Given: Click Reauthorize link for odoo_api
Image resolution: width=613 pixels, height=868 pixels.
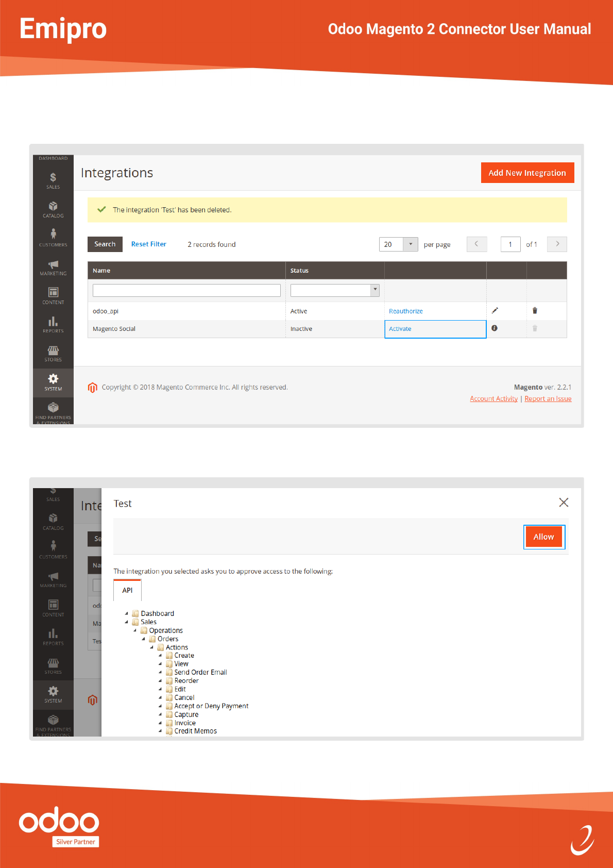Looking at the screenshot, I should 406,311.
